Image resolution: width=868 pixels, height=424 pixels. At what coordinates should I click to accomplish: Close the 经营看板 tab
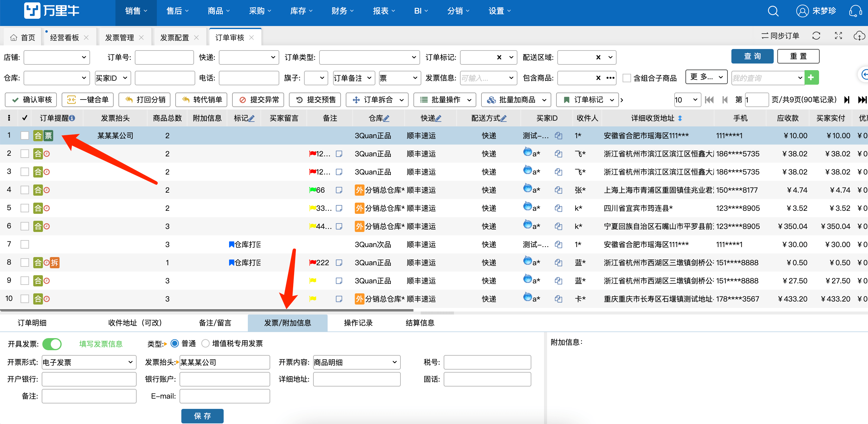click(x=86, y=38)
